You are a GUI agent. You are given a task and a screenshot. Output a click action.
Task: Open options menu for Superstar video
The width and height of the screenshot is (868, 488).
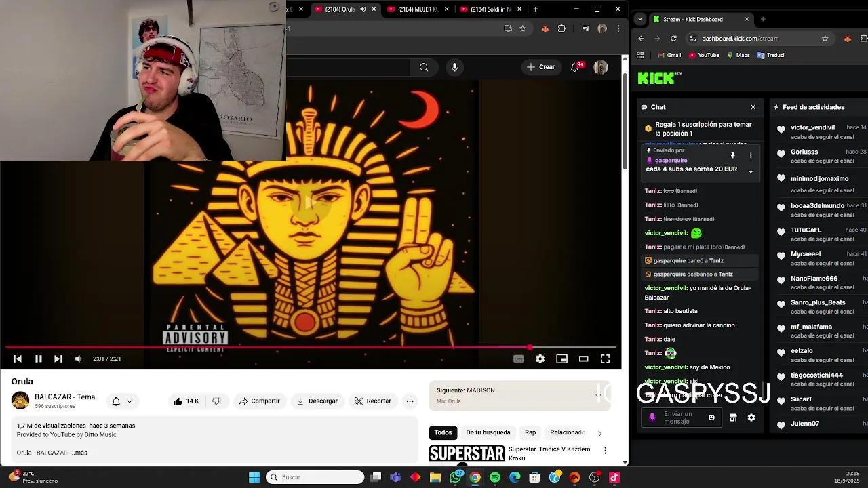605,450
